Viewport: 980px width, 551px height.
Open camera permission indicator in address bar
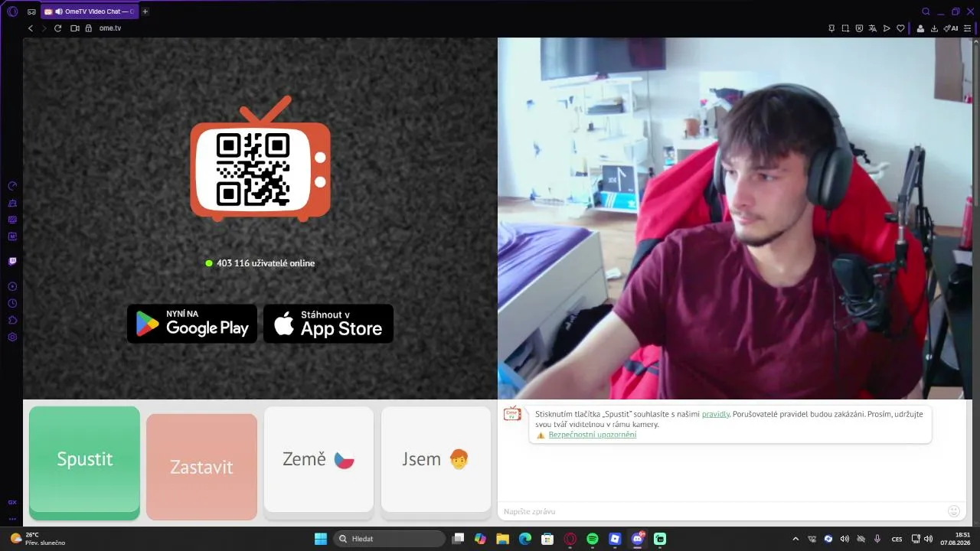[x=75, y=28]
